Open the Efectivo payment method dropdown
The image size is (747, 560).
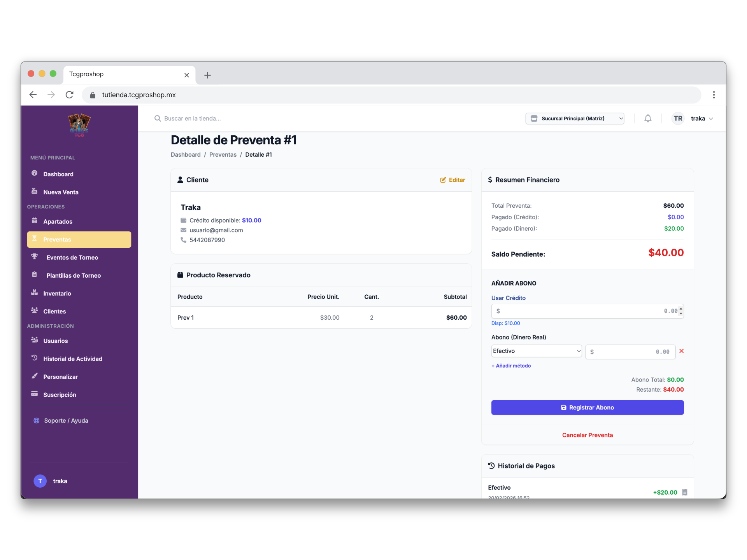[x=536, y=351]
